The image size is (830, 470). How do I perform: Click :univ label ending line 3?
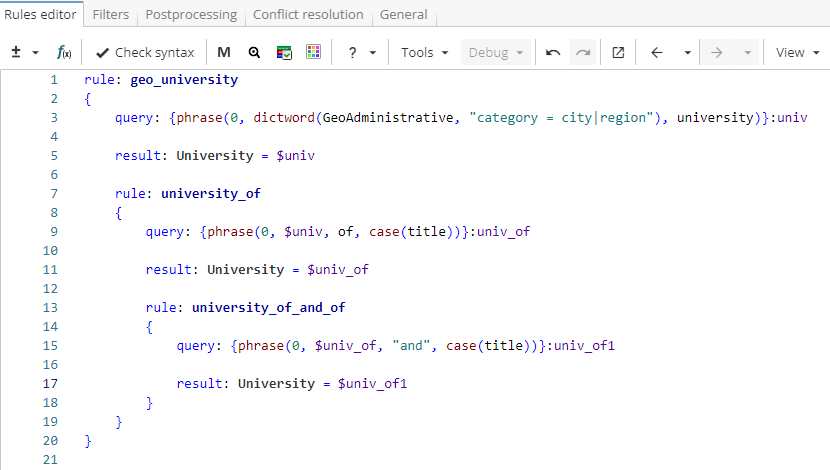(788, 118)
